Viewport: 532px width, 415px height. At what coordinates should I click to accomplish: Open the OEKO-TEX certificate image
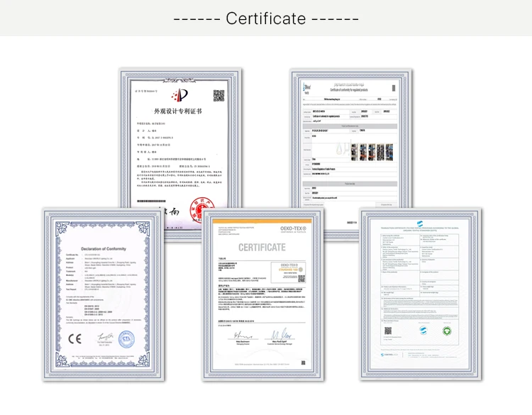[x=263, y=294]
